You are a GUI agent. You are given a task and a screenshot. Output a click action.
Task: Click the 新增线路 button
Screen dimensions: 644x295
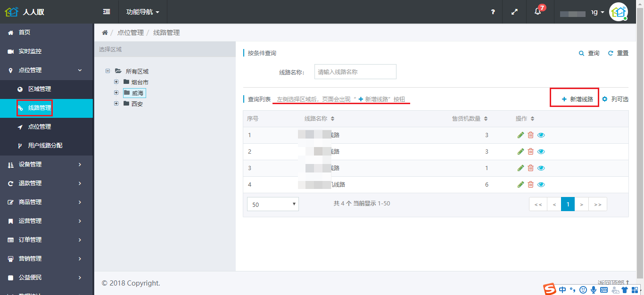click(x=577, y=99)
